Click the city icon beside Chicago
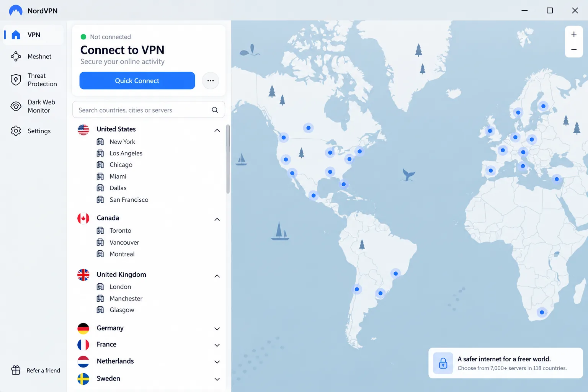The image size is (588, 392). pyautogui.click(x=100, y=165)
